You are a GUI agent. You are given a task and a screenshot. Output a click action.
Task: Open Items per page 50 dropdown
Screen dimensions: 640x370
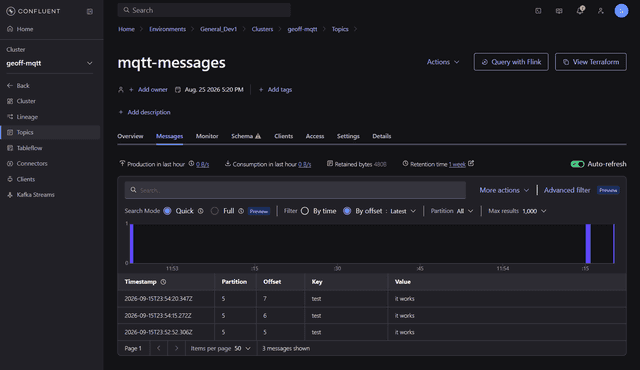click(x=242, y=348)
